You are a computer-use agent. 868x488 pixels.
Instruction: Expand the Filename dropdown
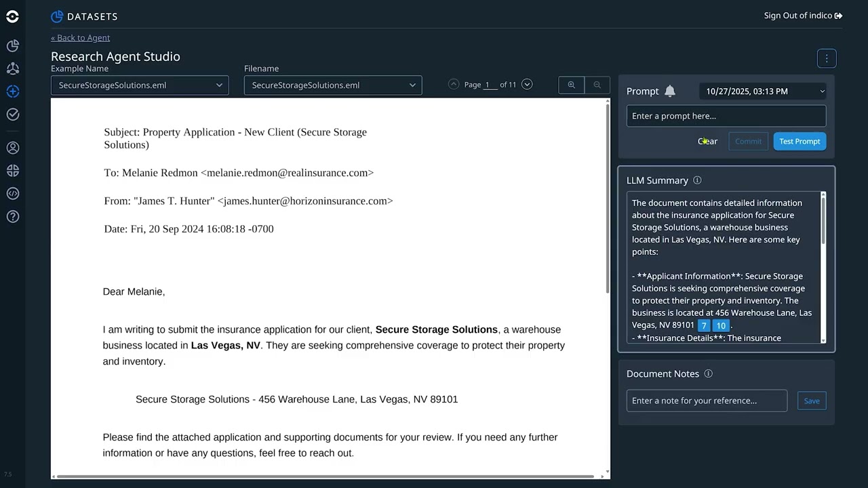pos(333,85)
